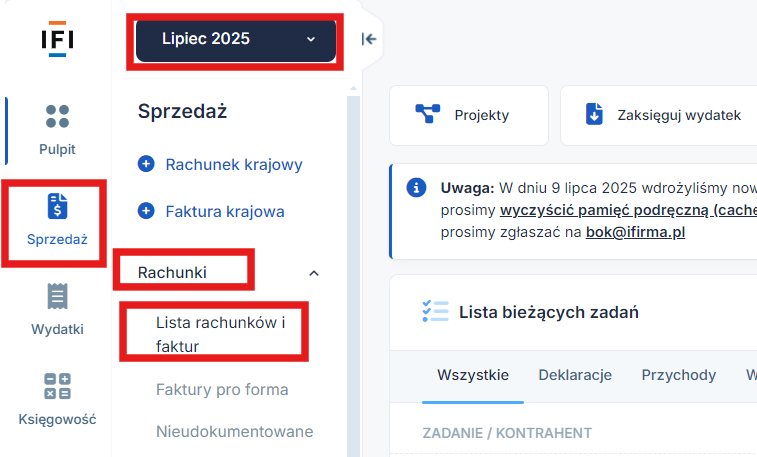Viewport: 757px width, 457px height.
Task: Open the Pulpit dashboard icon
Action: 57,116
